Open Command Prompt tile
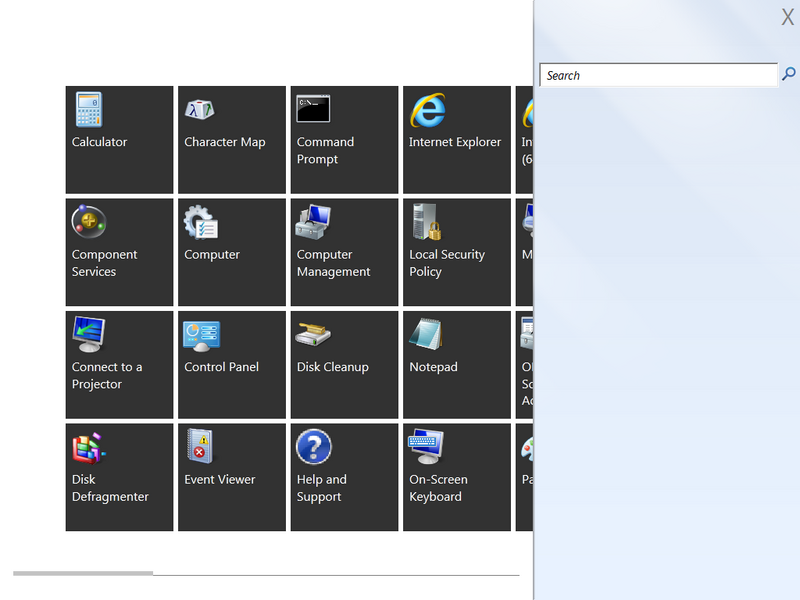This screenshot has width=800, height=600. pos(344,139)
